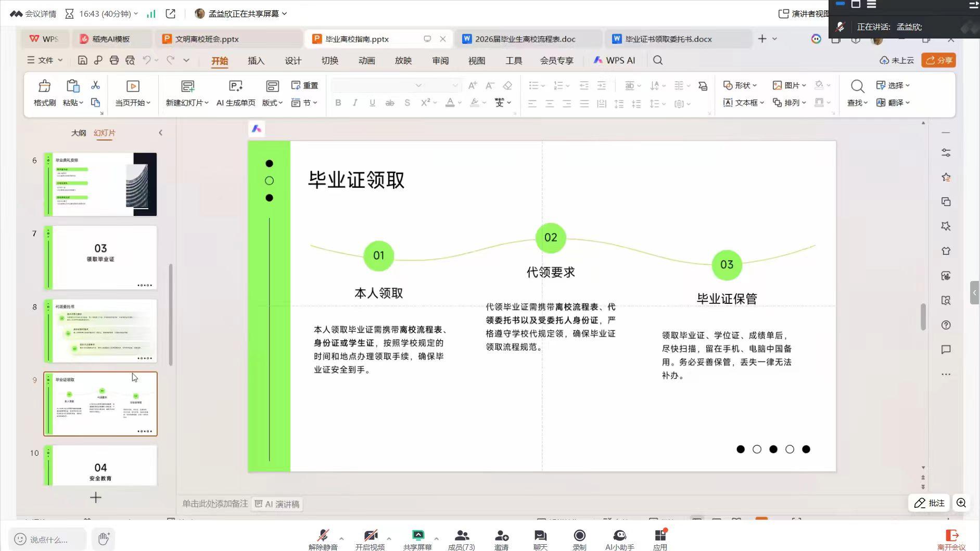Click the Cut scissors icon
Image resolution: width=980 pixels, height=551 pixels.
tap(95, 85)
